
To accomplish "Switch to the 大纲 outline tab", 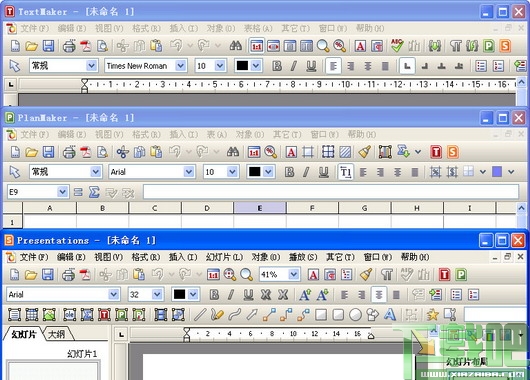I will point(57,334).
